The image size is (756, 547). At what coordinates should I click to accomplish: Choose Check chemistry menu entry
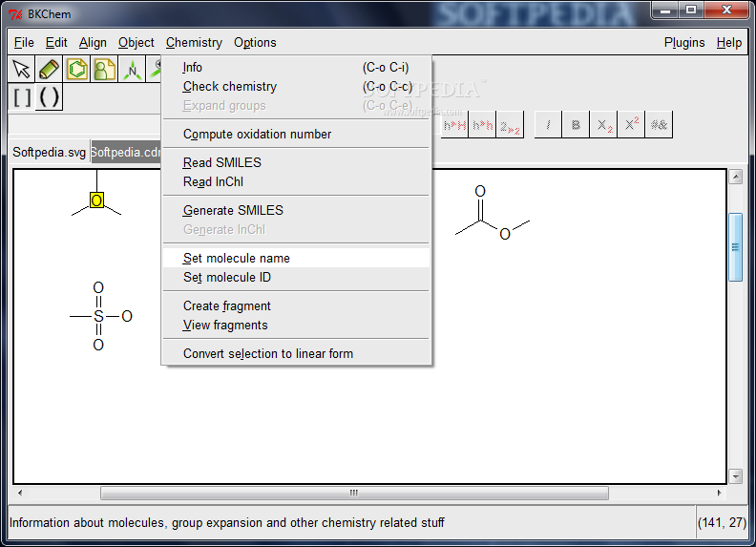click(x=296, y=86)
